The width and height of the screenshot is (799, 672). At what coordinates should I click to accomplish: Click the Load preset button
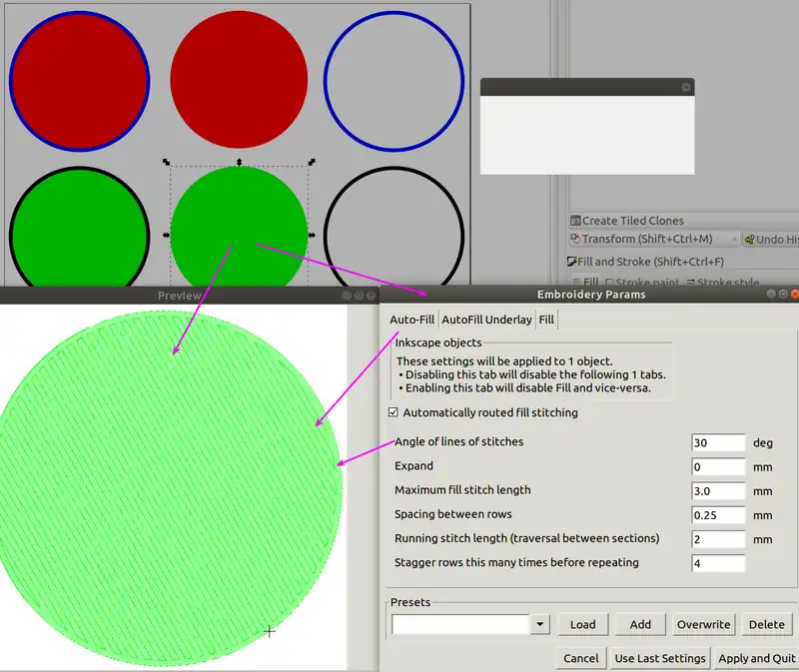(x=582, y=624)
